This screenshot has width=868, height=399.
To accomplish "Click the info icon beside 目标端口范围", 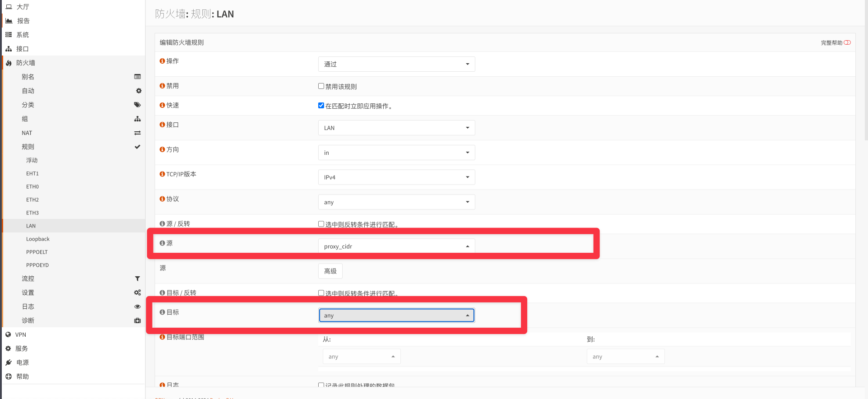I will (162, 337).
